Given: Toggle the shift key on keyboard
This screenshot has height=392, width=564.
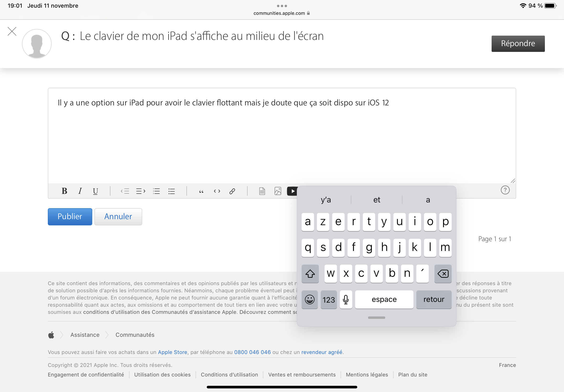Looking at the screenshot, I should (310, 274).
